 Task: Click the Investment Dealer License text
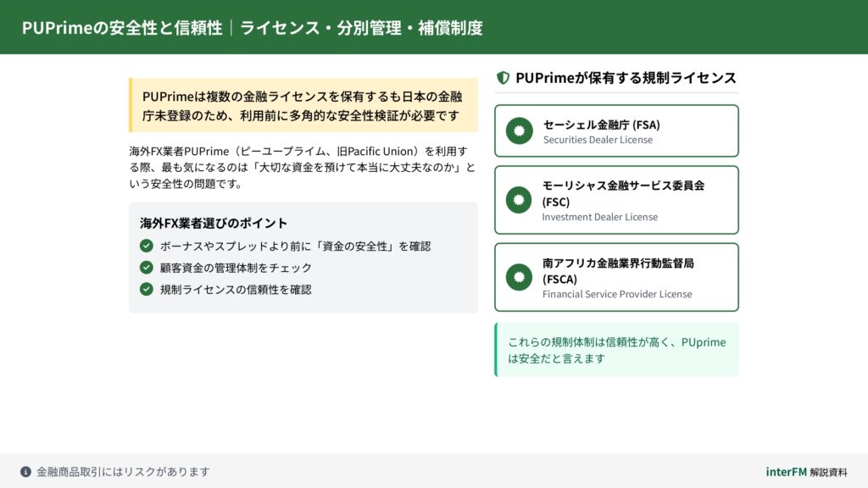coord(599,217)
